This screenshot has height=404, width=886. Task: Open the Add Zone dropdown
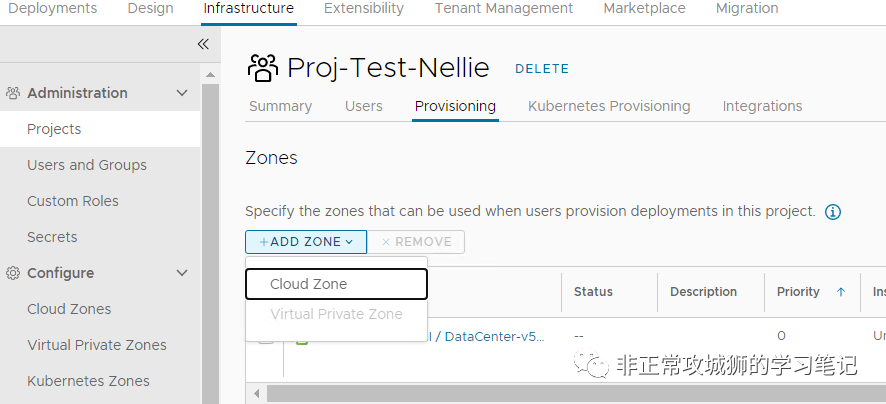coord(305,241)
